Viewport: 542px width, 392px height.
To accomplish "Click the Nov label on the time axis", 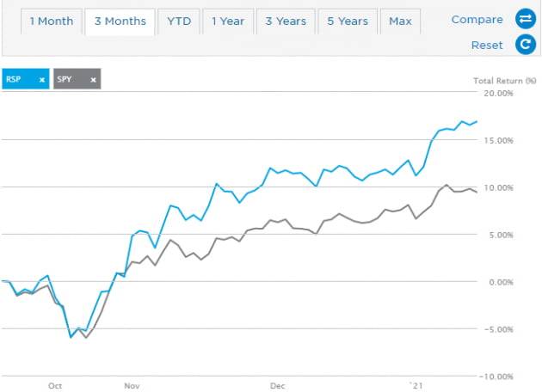I will pyautogui.click(x=132, y=386).
